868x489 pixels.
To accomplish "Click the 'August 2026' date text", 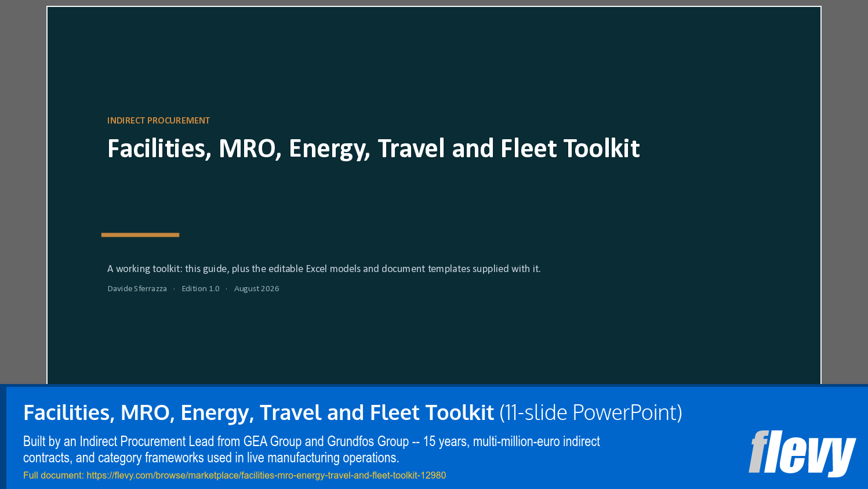I will pos(256,288).
